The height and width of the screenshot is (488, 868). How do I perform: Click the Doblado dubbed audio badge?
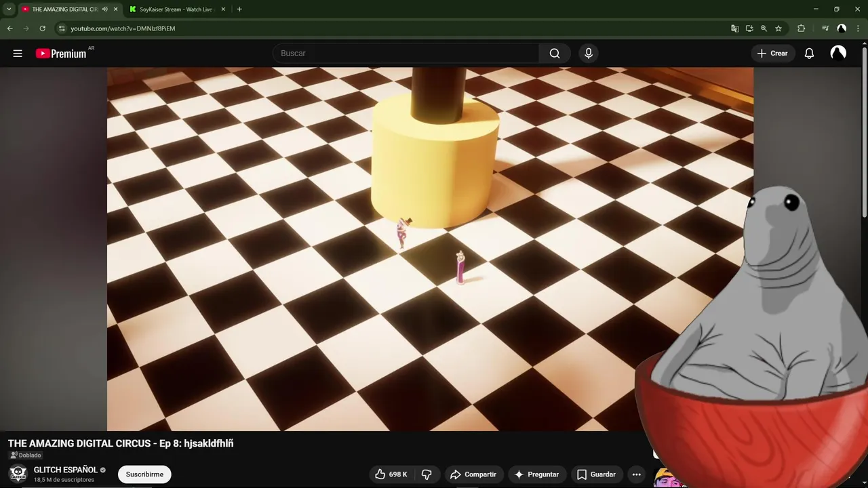26,455
